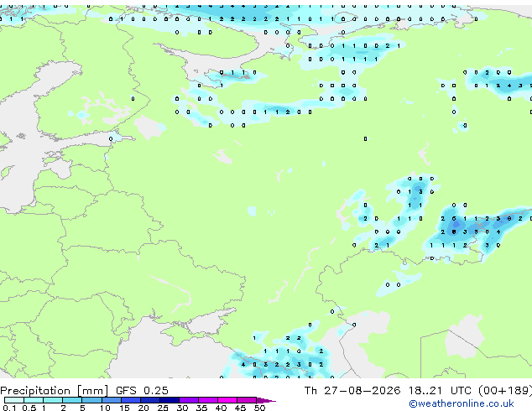532x411 pixels.
Task: Select the date text "Th 27-08-2026"
Action: point(352,391)
